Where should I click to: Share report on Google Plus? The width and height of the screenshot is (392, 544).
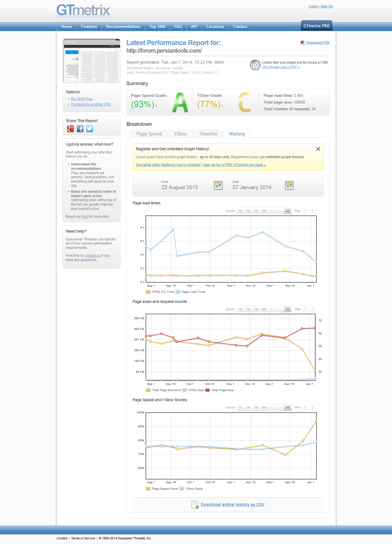pos(70,129)
